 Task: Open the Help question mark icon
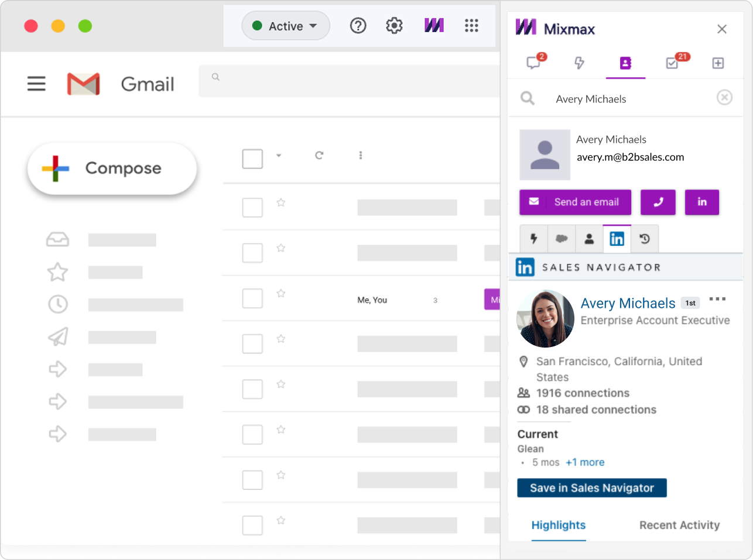[358, 26]
